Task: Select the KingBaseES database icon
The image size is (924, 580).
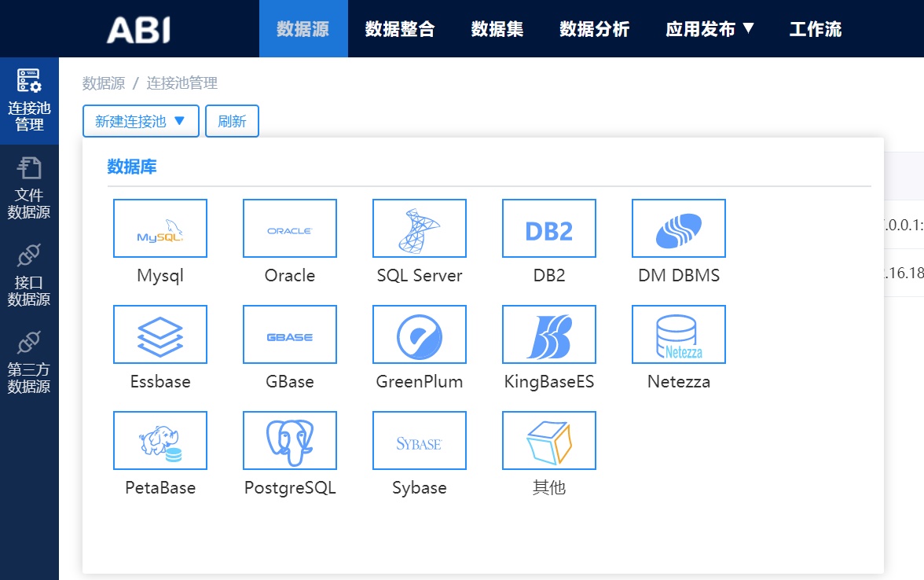Action: [549, 334]
